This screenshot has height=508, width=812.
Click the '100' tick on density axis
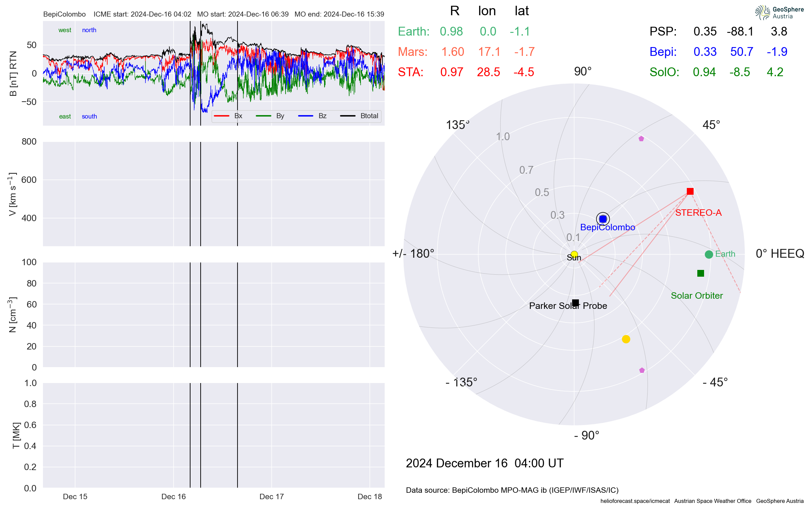point(29,262)
